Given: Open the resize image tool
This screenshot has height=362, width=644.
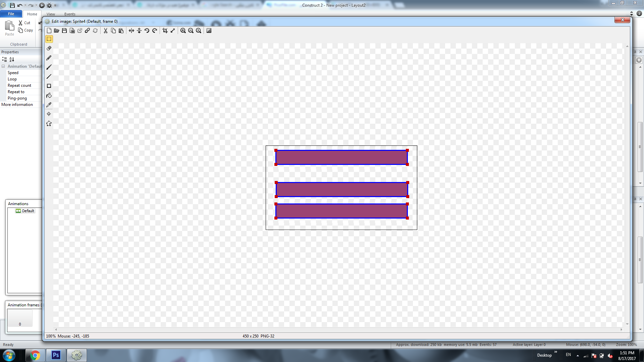Looking at the screenshot, I should coord(173,31).
